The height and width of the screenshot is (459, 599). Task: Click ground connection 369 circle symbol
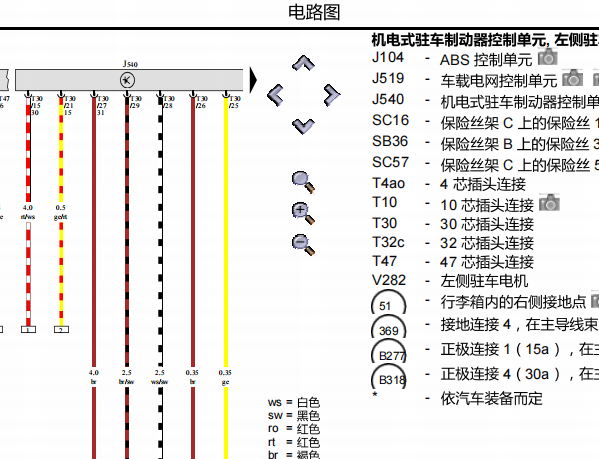(389, 327)
